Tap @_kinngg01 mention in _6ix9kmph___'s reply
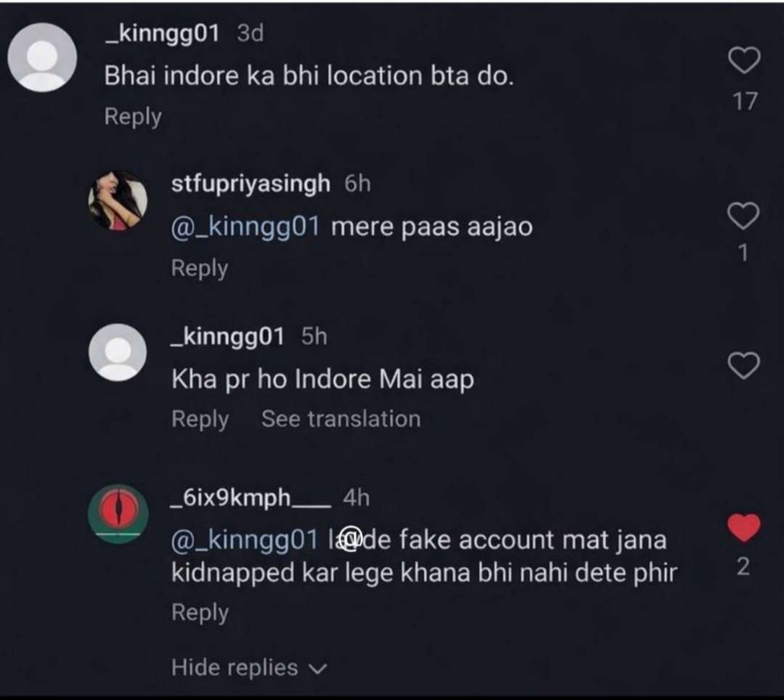The width and height of the screenshot is (784, 700). click(245, 540)
